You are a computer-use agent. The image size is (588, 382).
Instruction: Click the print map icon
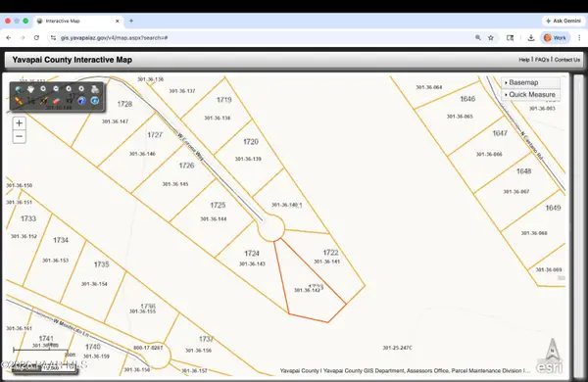(95, 89)
